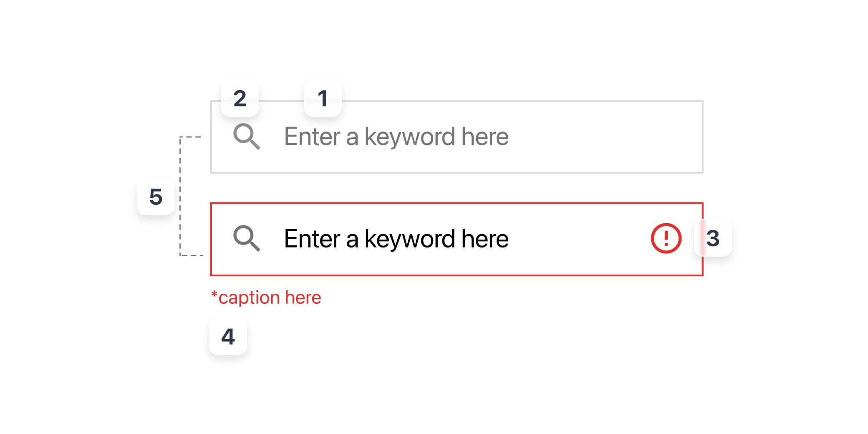Click the gray "Enter a keyword here" placeholder
The height and width of the screenshot is (434, 868).
pos(396,136)
